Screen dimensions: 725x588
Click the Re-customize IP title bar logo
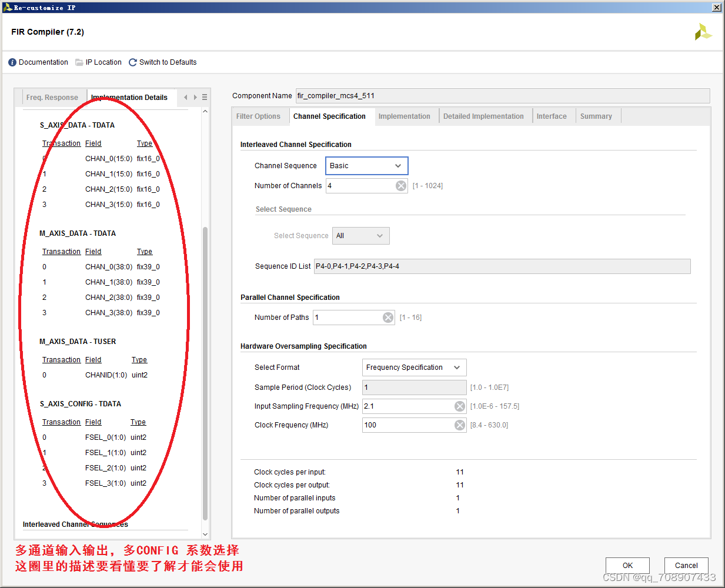(7, 6)
